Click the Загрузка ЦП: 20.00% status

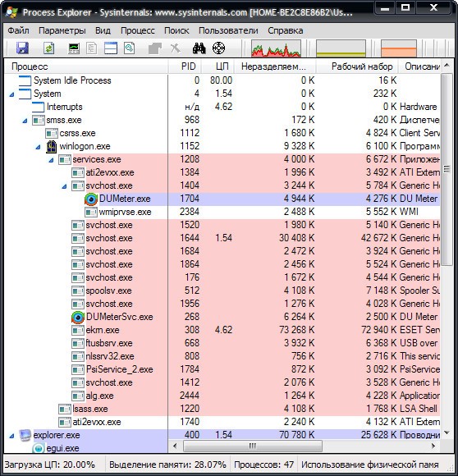(x=50, y=465)
